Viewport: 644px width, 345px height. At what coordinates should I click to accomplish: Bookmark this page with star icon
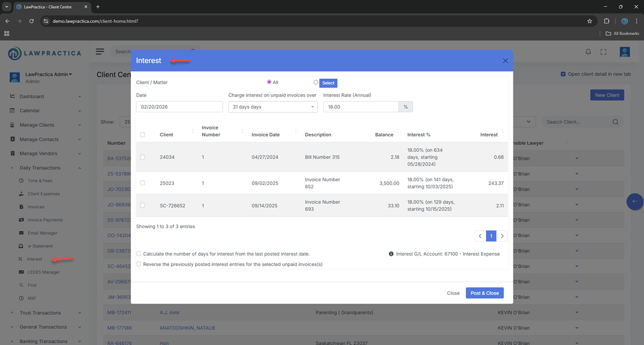click(x=590, y=21)
